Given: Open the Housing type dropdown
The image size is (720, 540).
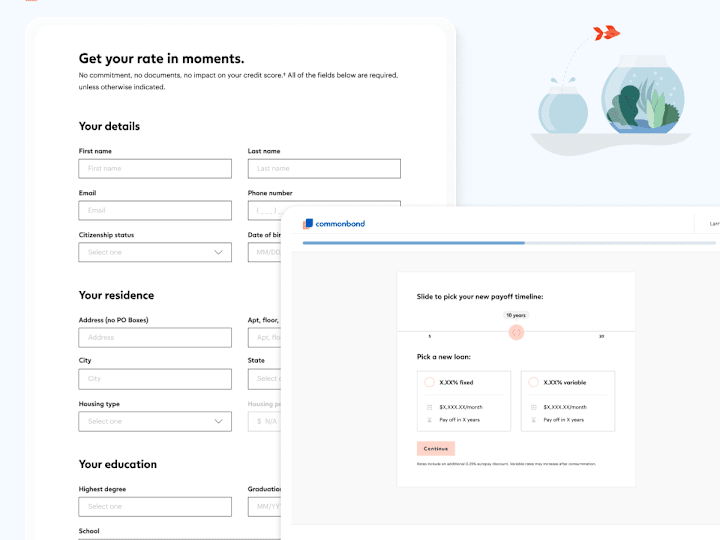Looking at the screenshot, I should click(155, 421).
